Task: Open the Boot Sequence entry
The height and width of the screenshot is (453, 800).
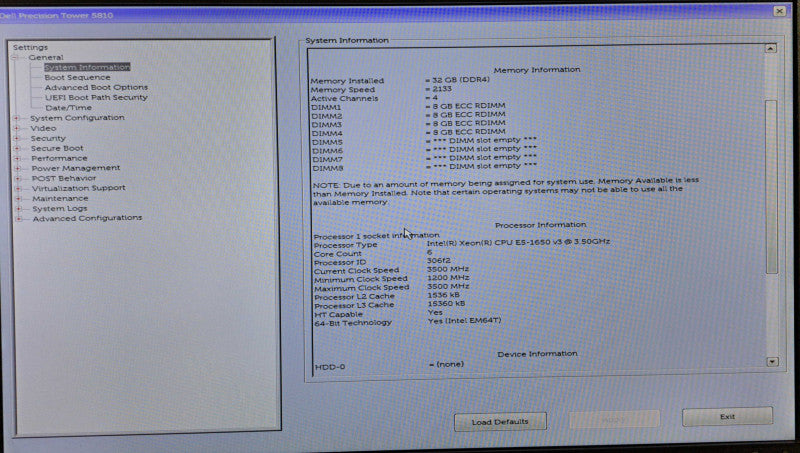Action: [77, 77]
